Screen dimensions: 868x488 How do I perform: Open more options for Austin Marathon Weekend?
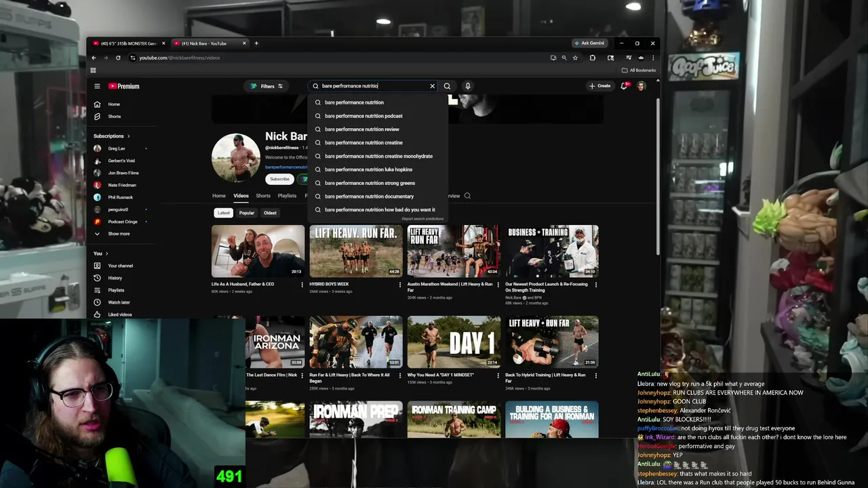pyautogui.click(x=498, y=285)
